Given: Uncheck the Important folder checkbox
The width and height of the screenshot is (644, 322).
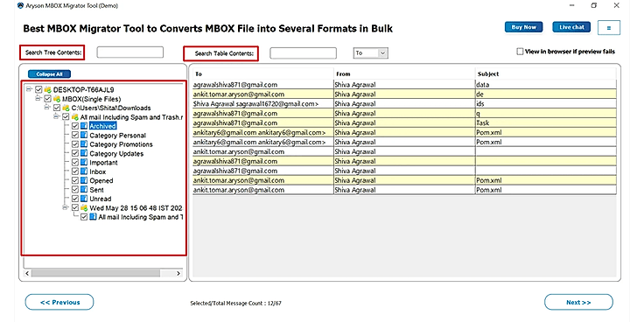Looking at the screenshot, I should [x=74, y=163].
